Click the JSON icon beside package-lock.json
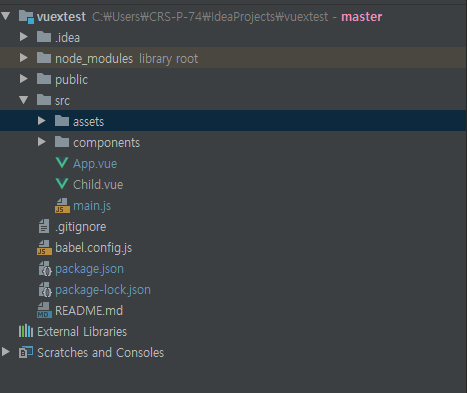 click(45, 290)
